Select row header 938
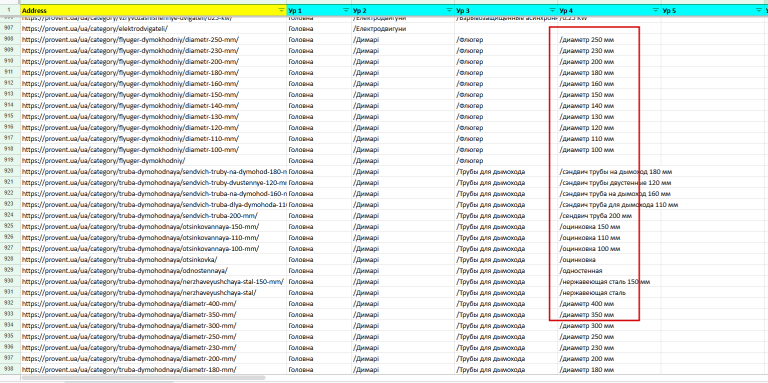 tap(10, 370)
